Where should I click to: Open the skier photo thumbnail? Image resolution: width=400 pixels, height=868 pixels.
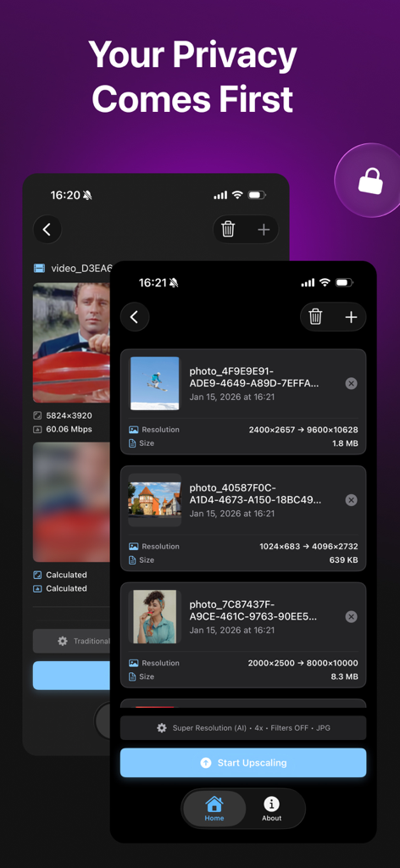[155, 383]
